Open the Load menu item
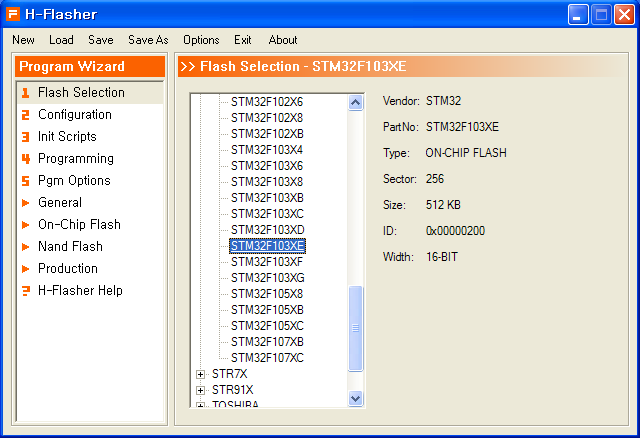 tap(61, 40)
